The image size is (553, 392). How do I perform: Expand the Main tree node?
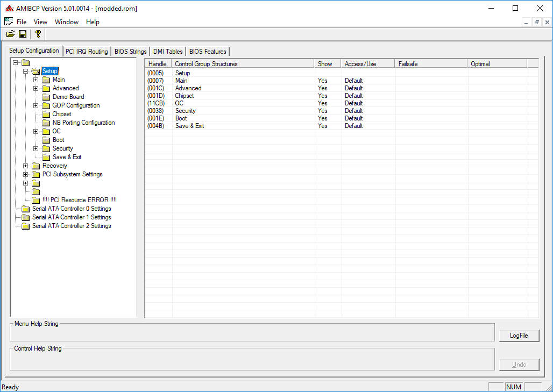36,80
